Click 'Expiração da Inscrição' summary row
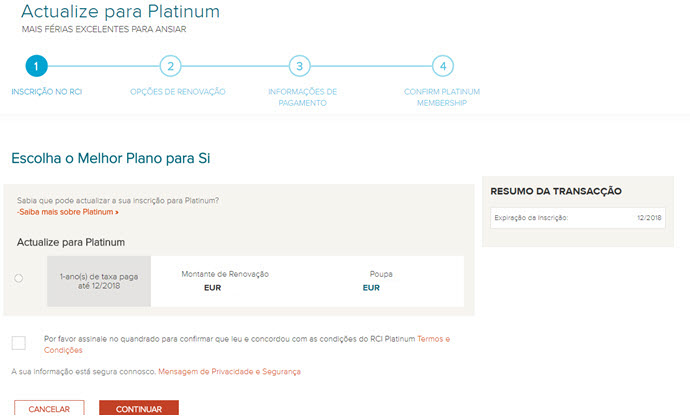The width and height of the screenshot is (690, 416). coord(578,218)
